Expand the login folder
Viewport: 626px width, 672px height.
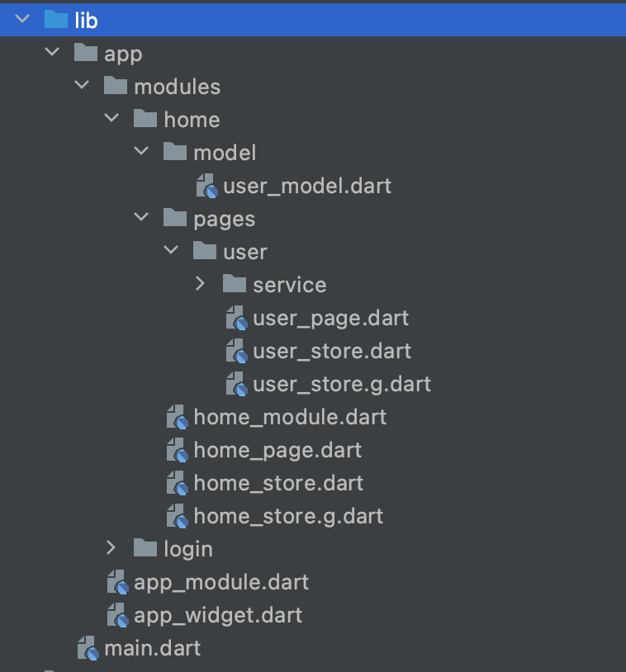pyautogui.click(x=111, y=548)
